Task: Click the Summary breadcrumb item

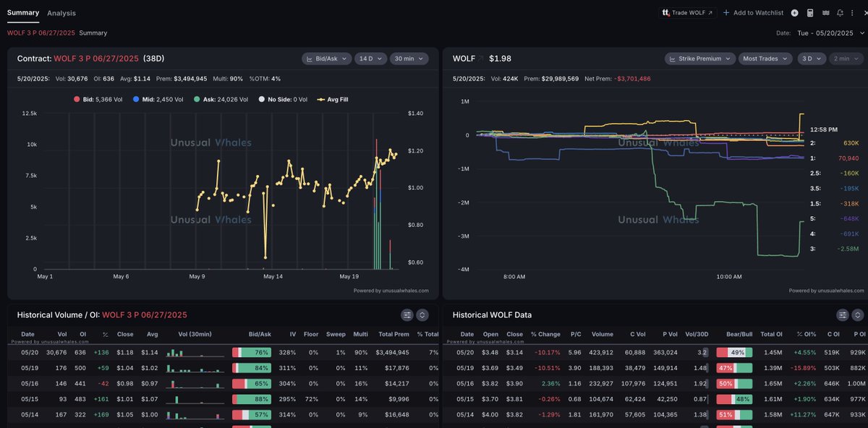Action: [93, 33]
